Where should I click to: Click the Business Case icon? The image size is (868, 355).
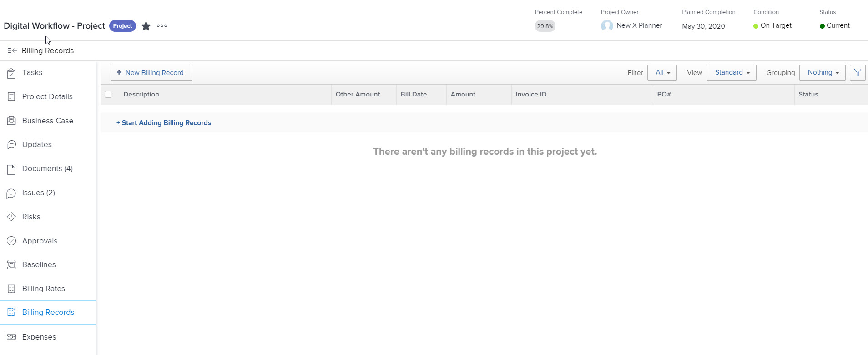[x=11, y=121]
